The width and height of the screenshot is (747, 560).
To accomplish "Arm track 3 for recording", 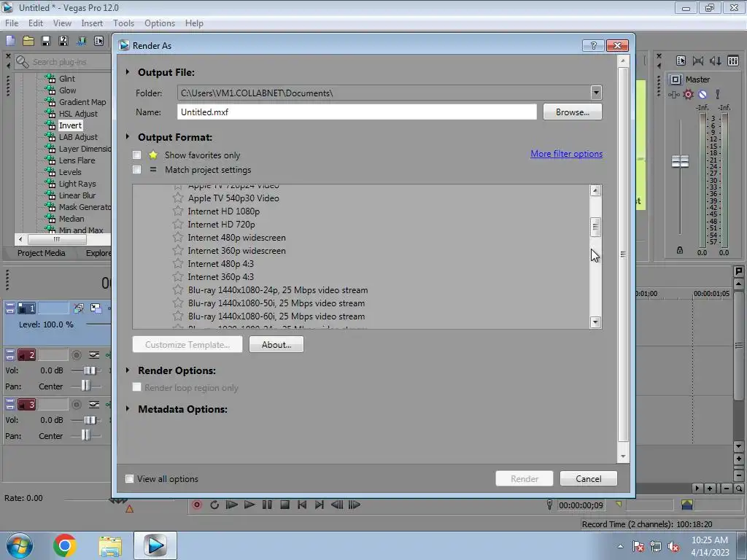I will point(76,405).
